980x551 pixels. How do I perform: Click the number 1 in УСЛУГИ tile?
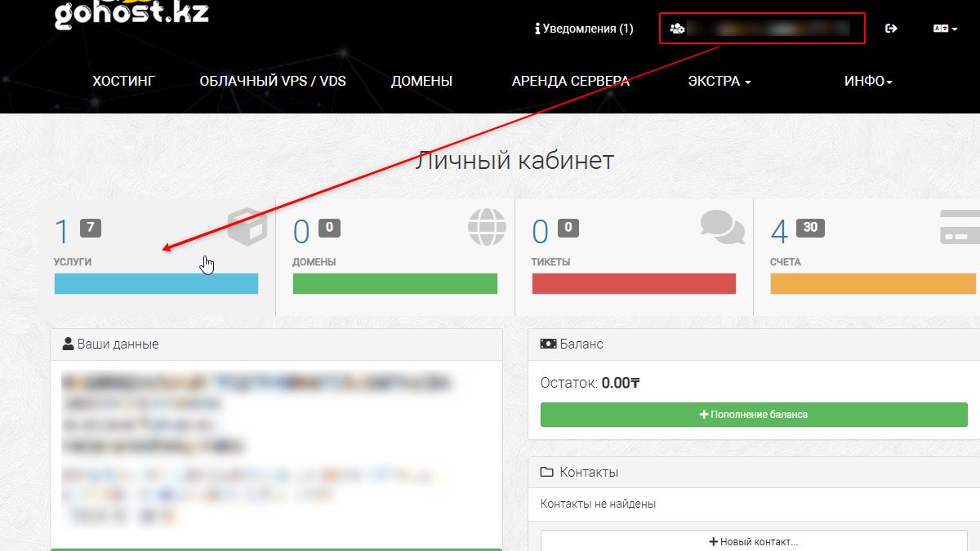pos(62,233)
